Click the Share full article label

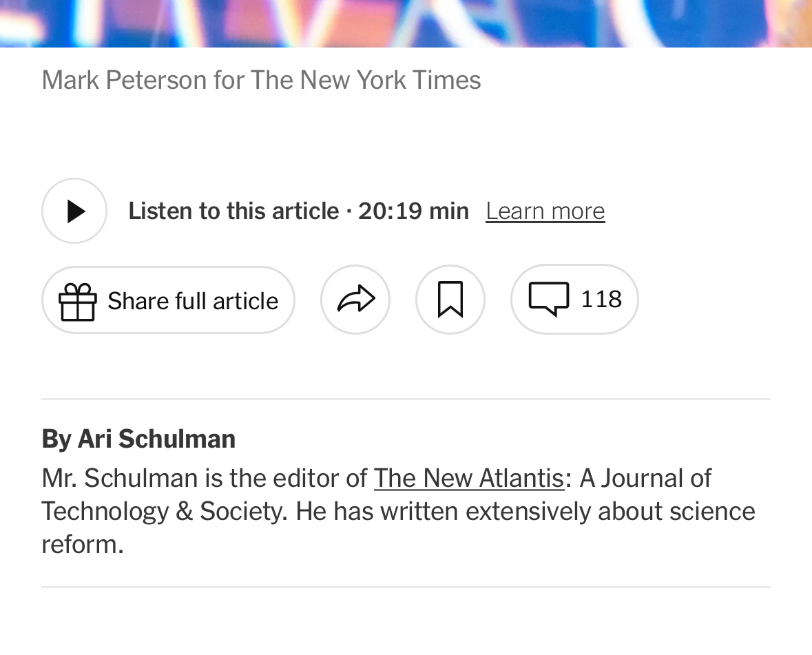point(193,301)
